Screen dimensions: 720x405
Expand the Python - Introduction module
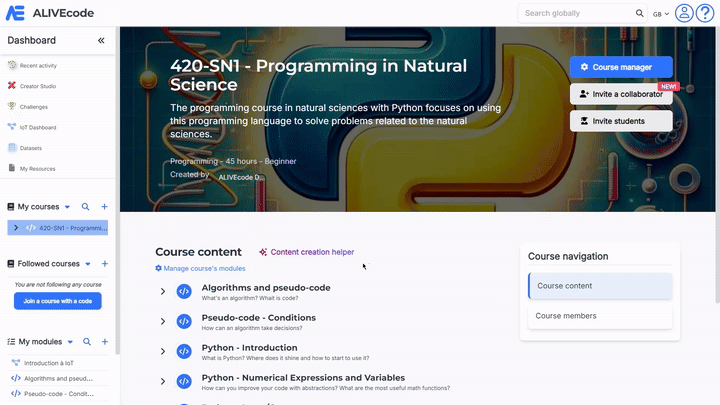(163, 351)
